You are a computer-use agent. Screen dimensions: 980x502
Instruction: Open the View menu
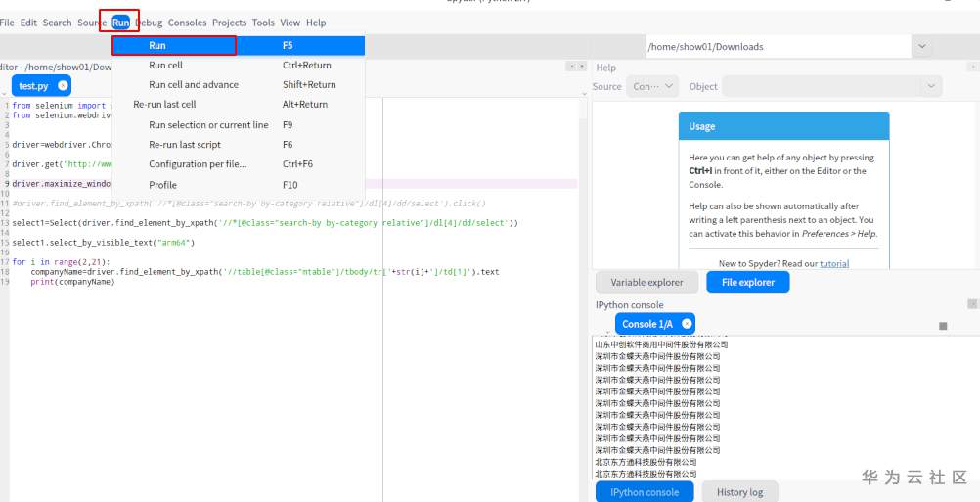tap(290, 23)
